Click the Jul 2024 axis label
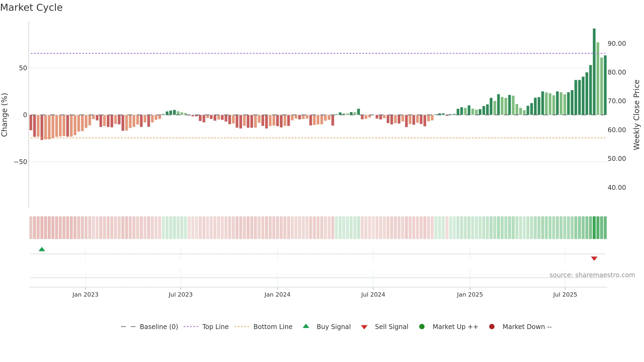Image resolution: width=644 pixels, height=362 pixels. 373,295
